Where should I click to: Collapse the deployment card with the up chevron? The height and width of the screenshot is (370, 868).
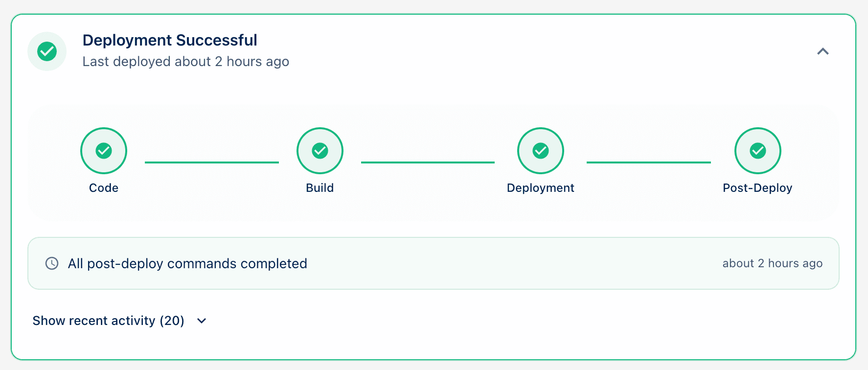[x=823, y=51]
